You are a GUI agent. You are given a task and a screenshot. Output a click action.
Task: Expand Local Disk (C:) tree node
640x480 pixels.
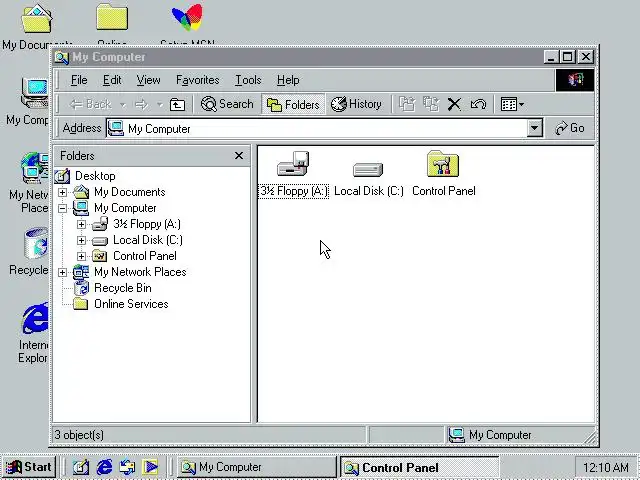tap(81, 240)
